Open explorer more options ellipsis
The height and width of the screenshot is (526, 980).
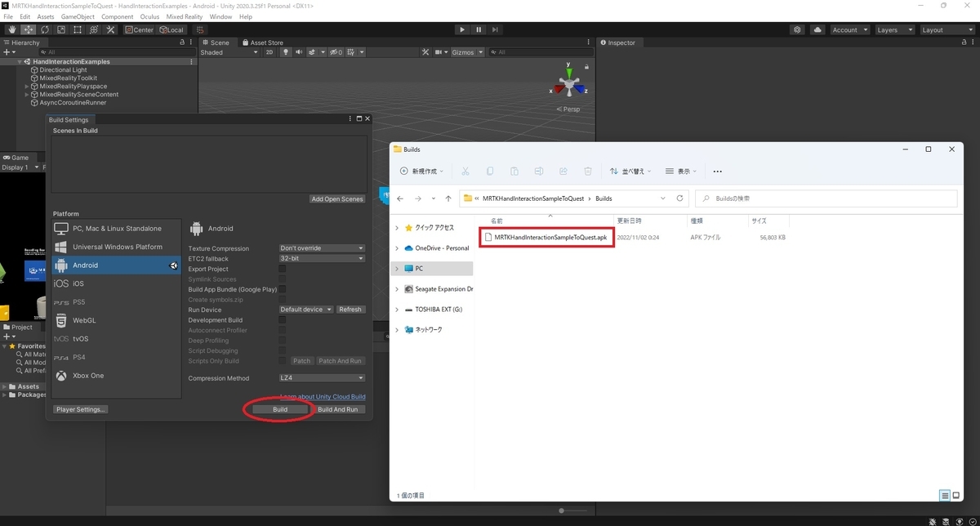coord(718,172)
